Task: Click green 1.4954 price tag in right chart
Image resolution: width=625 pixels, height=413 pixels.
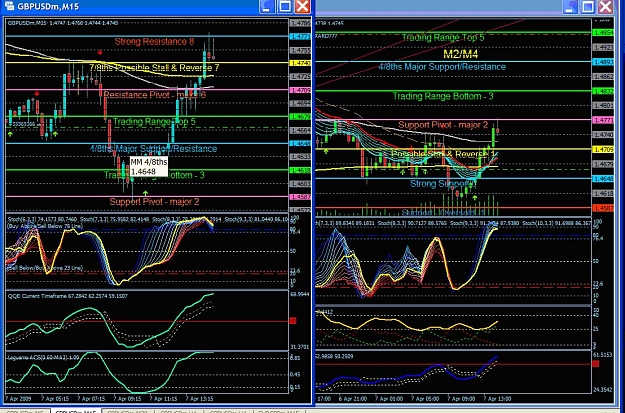Action: [x=603, y=33]
